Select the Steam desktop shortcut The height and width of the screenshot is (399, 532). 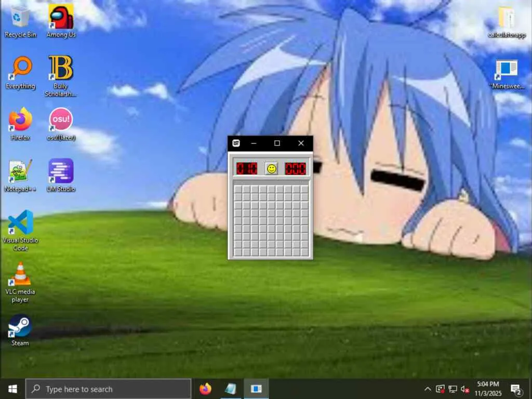20,330
